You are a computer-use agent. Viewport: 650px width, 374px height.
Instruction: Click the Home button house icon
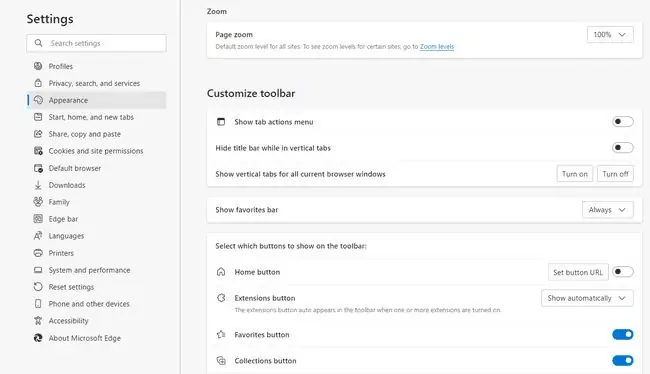click(x=221, y=272)
